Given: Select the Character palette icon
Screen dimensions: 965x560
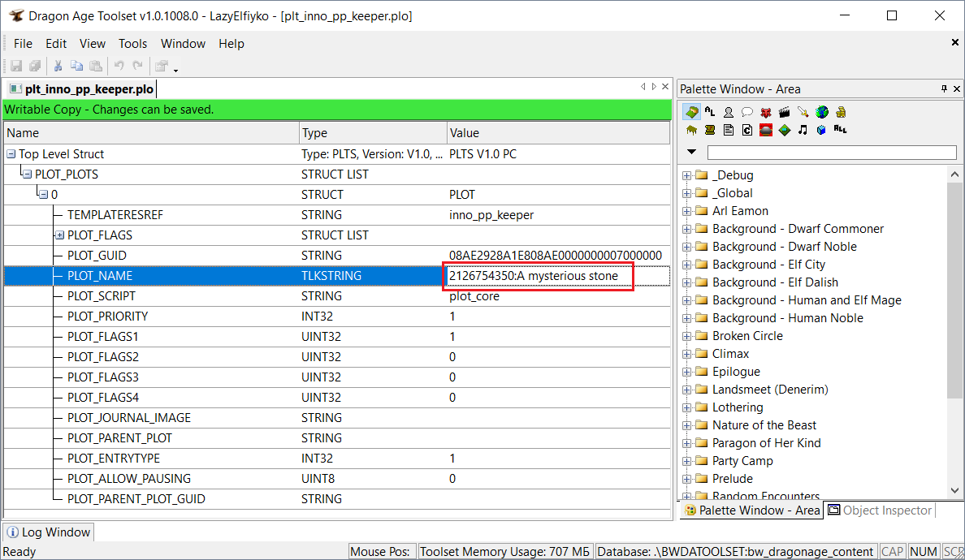Looking at the screenshot, I should click(x=729, y=112).
